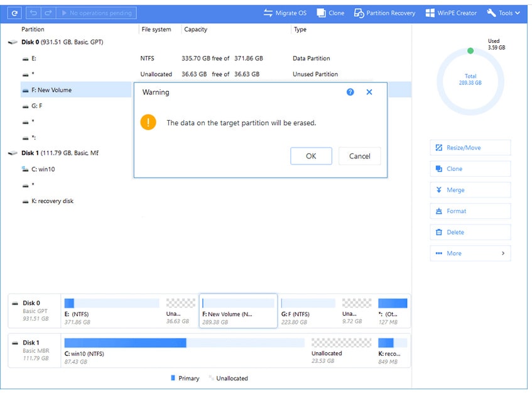
Task: Open Migrate OS from the toolbar
Action: (285, 13)
